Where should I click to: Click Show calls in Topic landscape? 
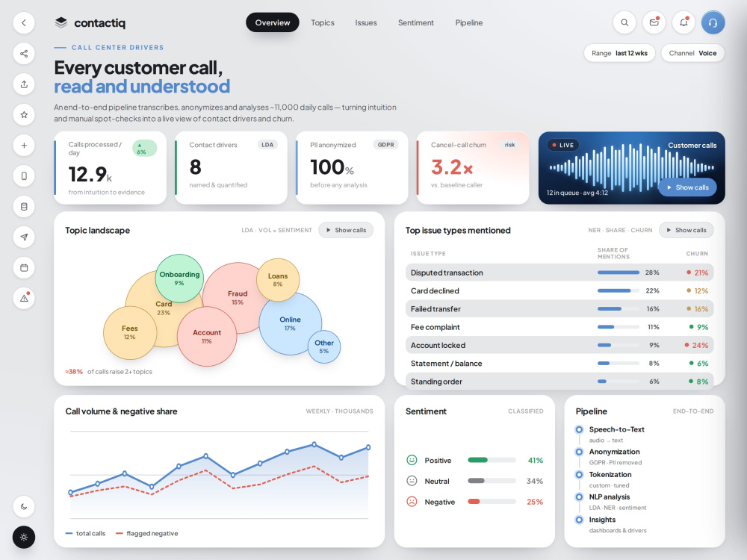[x=346, y=230]
